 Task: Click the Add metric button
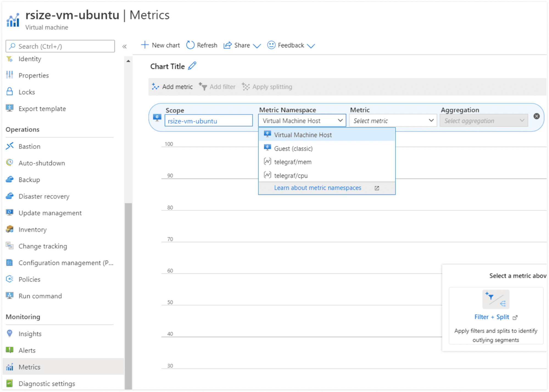pyautogui.click(x=172, y=87)
